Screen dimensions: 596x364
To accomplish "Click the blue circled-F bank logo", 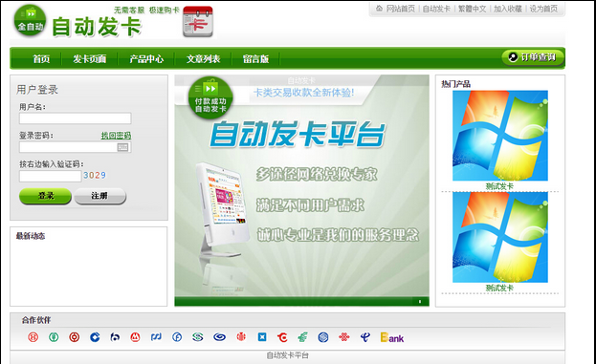I will (x=177, y=336).
